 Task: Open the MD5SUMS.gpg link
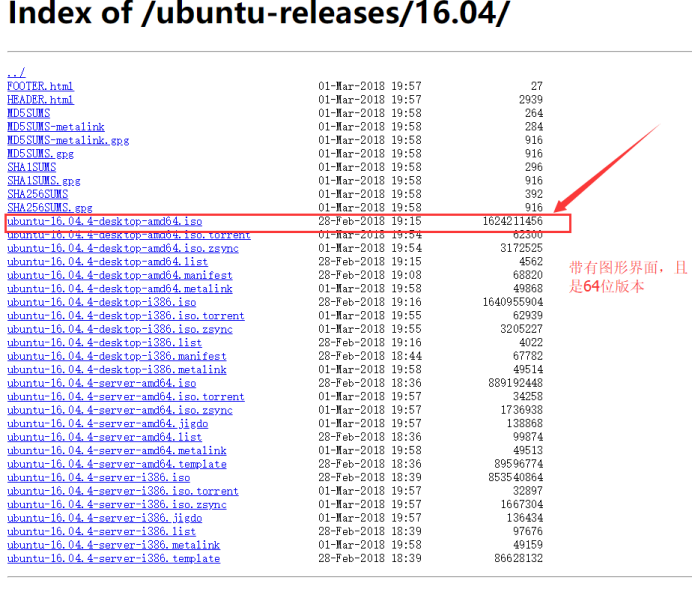[x=40, y=153]
